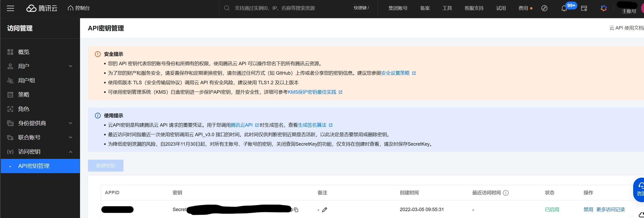Screen dimensions: 644x218
Task: Expand the 身份提供商 chevron
Action: click(71, 123)
